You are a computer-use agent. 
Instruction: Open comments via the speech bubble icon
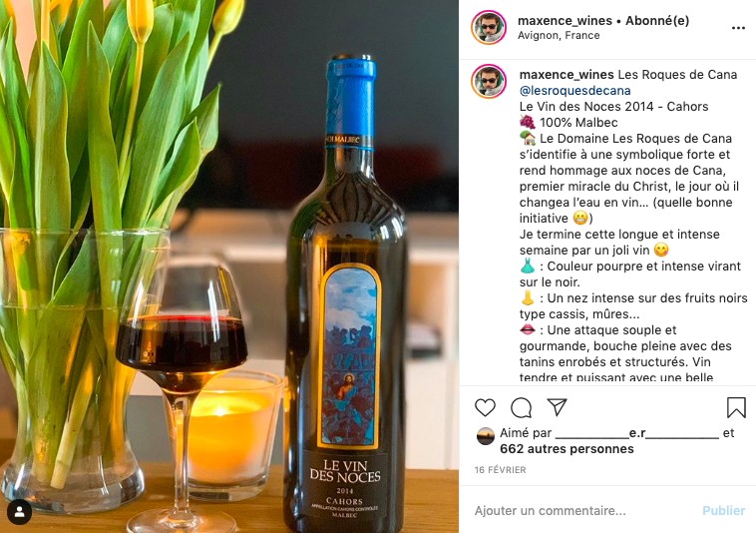click(522, 407)
